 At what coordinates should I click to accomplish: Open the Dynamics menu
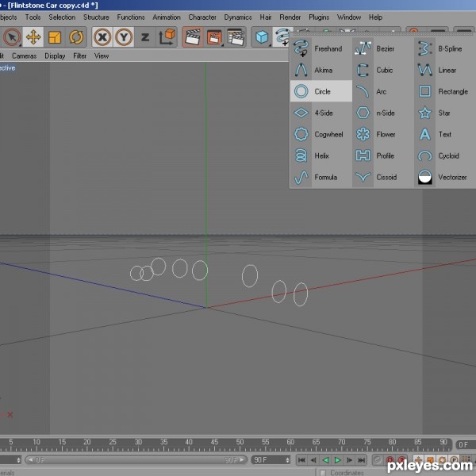coord(238,17)
